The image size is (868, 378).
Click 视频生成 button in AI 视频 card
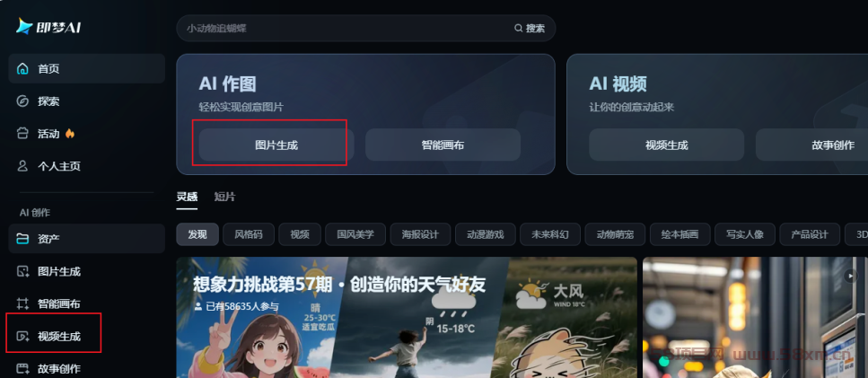point(667,145)
